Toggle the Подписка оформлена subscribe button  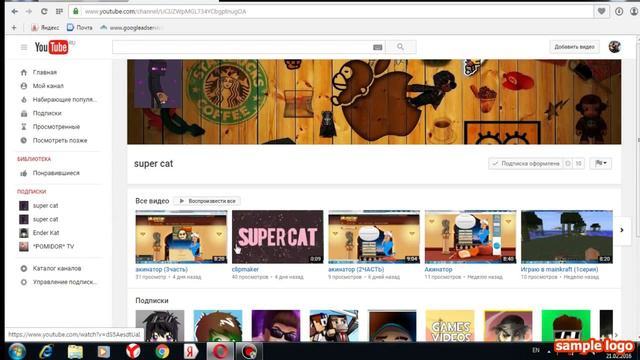coord(526,164)
